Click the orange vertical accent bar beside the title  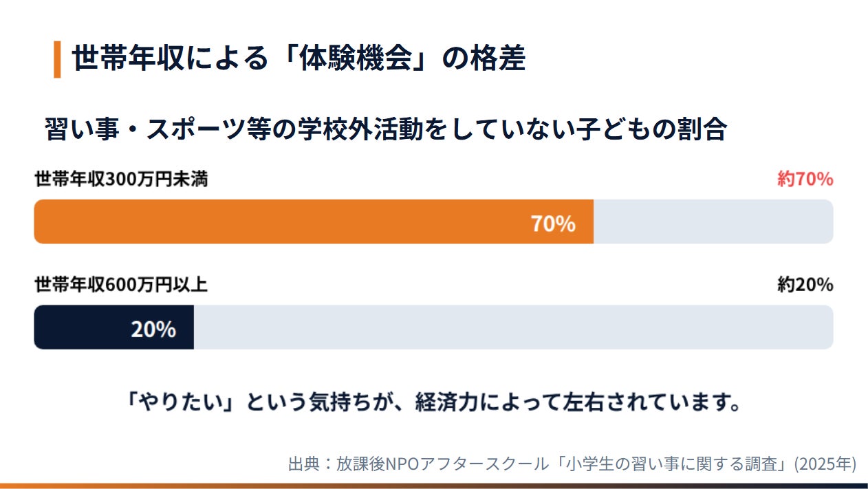click(x=57, y=59)
